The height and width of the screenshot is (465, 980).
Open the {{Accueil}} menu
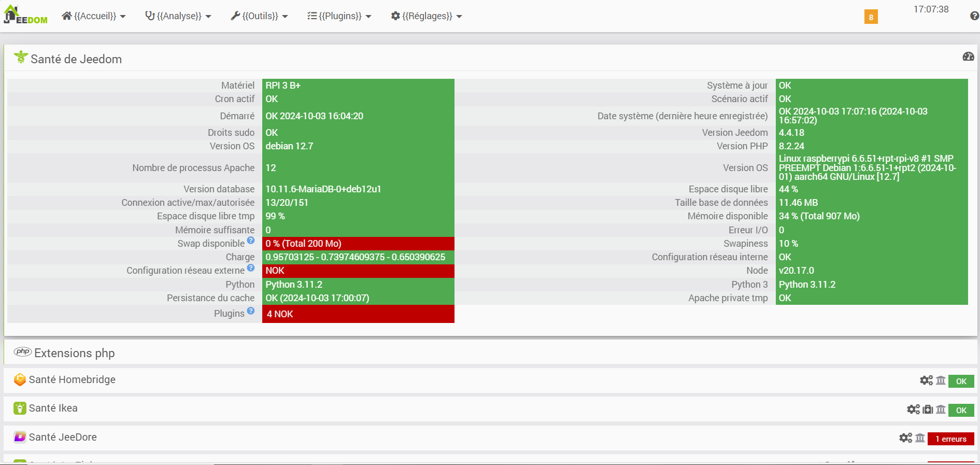94,16
